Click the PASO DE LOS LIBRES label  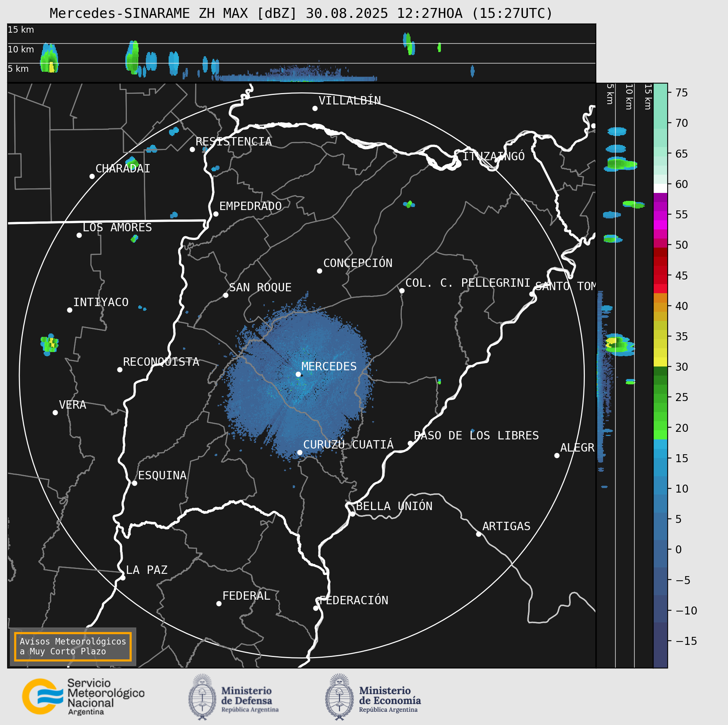pyautogui.click(x=476, y=436)
